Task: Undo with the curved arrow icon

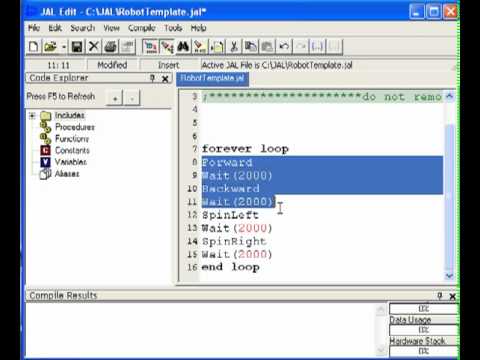Action: 284,46
